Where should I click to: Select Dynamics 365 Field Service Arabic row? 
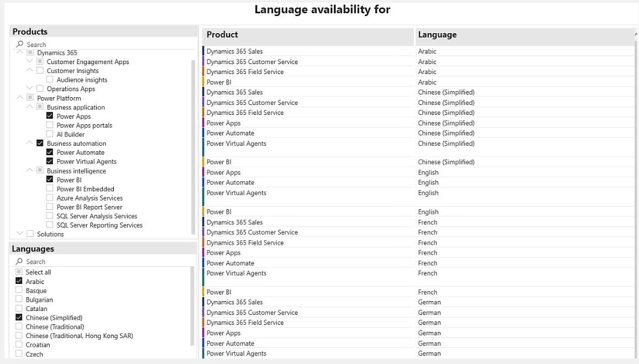tap(418, 72)
